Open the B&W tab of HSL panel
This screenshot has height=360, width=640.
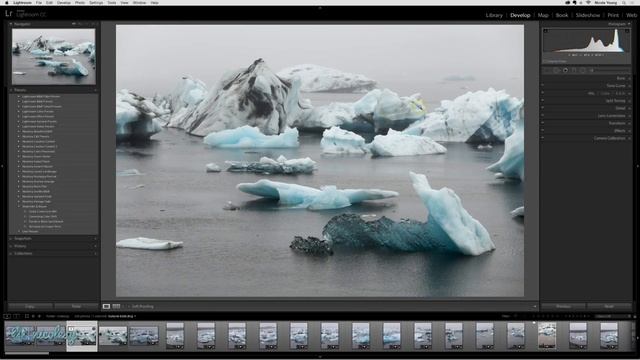click(x=620, y=93)
